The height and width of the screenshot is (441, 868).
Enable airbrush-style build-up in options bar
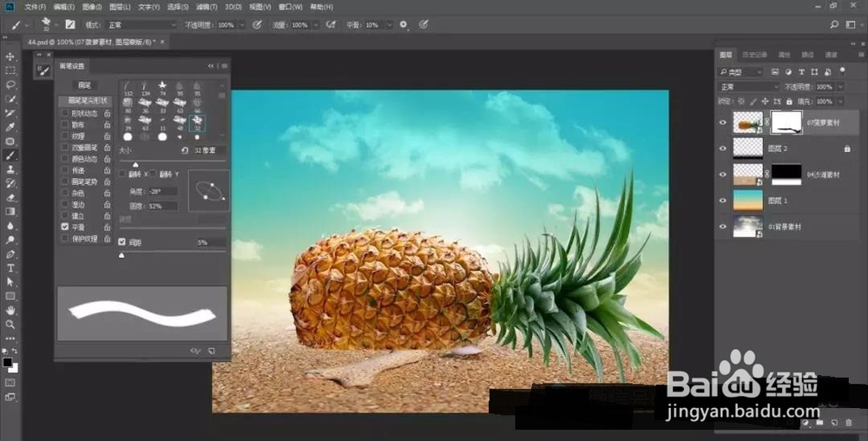(x=331, y=24)
